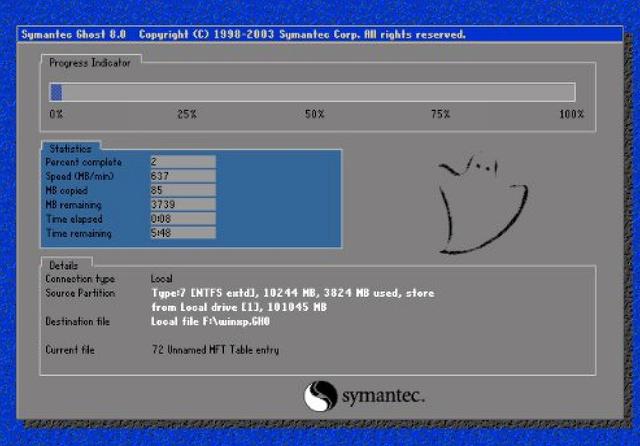Screen dimensions: 640x446
Task: Select the Percent complete value field
Action: pyautogui.click(x=181, y=162)
